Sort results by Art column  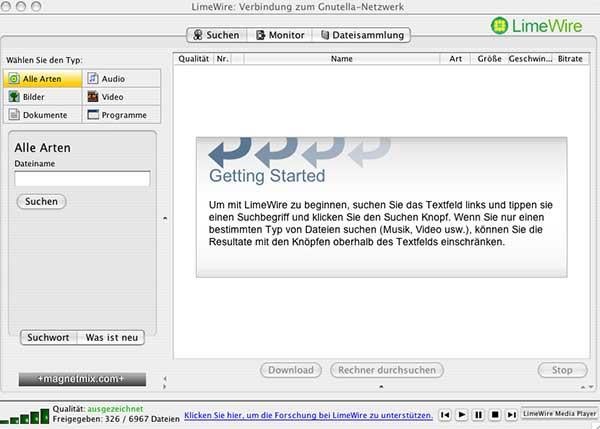[455, 59]
